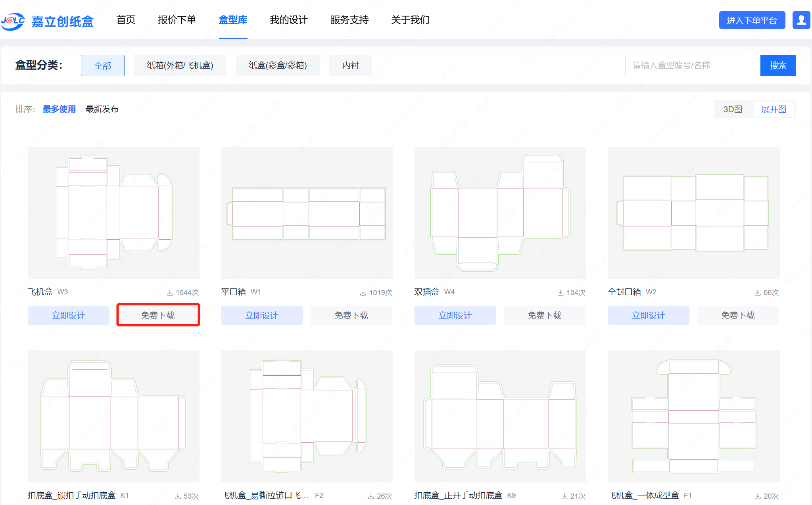Open 我的设计 navigation item
This screenshot has width=812, height=505.
click(289, 20)
